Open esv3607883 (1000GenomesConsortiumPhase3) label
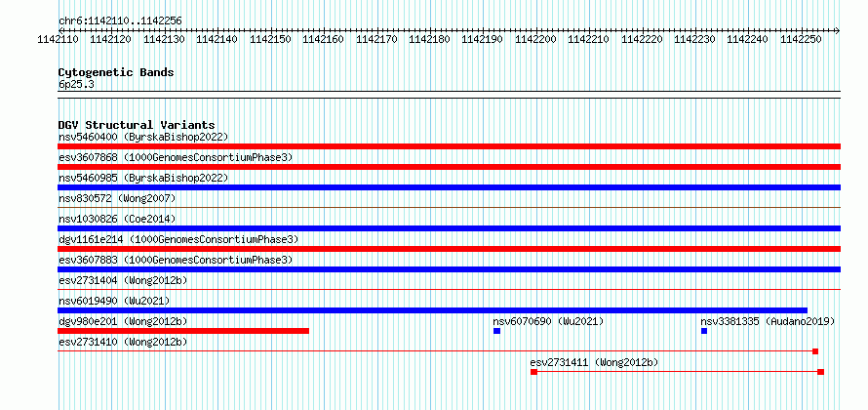Image resolution: width=868 pixels, height=410 pixels. (176, 260)
